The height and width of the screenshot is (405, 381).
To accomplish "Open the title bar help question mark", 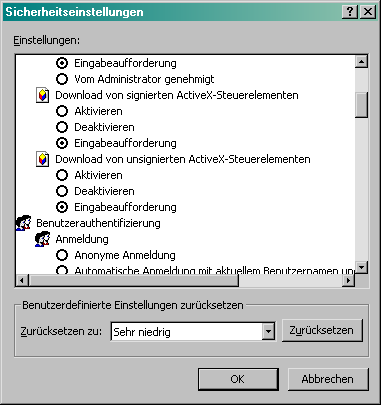I will coord(350,12).
